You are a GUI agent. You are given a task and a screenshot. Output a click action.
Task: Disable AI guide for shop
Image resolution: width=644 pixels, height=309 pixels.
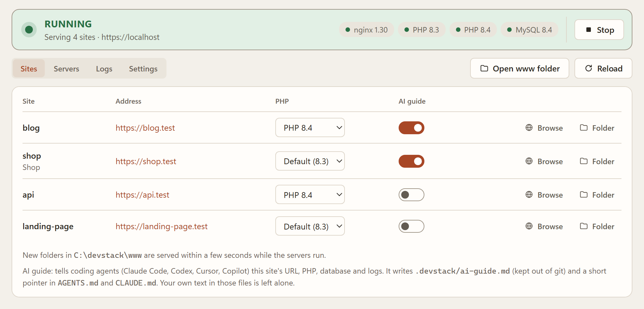pyautogui.click(x=411, y=161)
